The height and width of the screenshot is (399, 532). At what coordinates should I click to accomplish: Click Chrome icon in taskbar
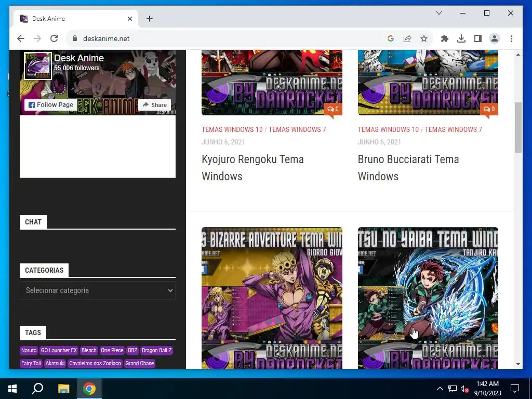click(89, 389)
